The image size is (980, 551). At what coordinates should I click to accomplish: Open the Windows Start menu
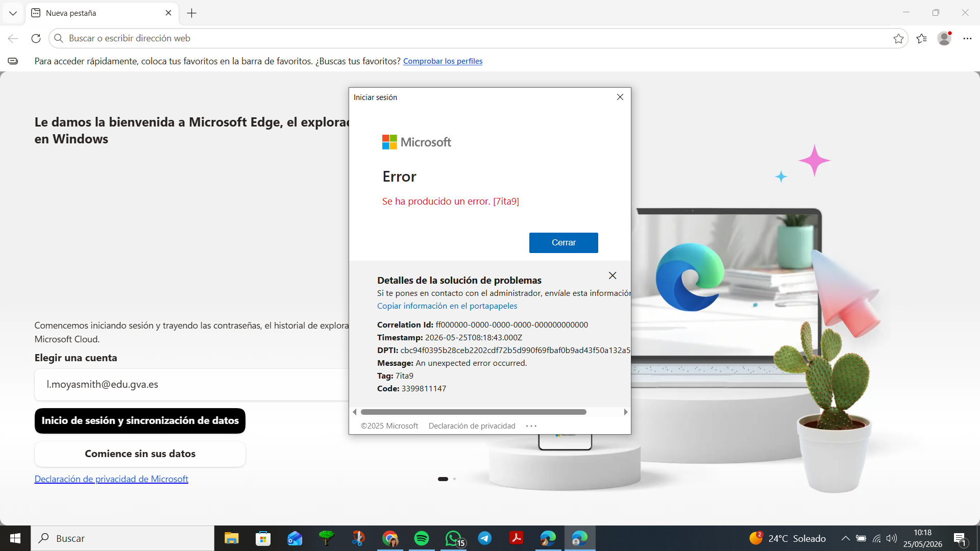tap(15, 538)
